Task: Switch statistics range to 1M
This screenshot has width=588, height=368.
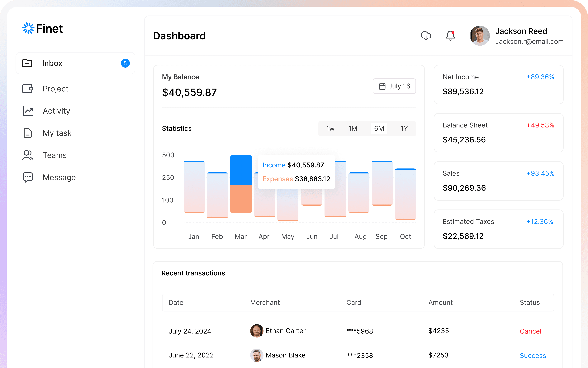Action: click(353, 128)
